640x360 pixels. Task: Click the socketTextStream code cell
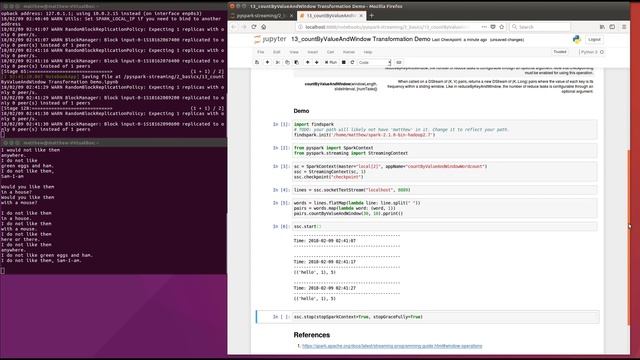point(444,190)
